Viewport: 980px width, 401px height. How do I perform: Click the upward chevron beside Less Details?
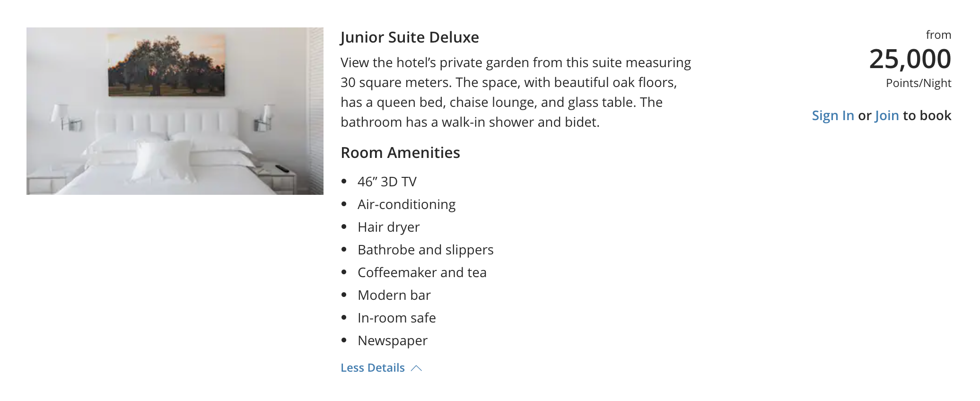click(x=416, y=368)
